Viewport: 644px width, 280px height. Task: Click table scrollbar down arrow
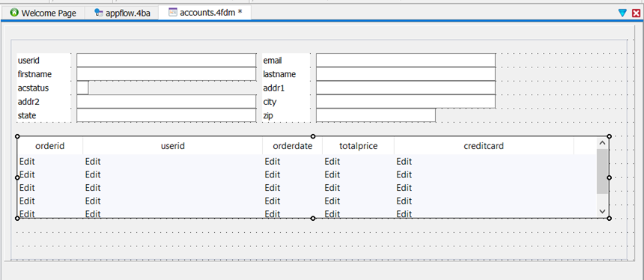point(603,211)
